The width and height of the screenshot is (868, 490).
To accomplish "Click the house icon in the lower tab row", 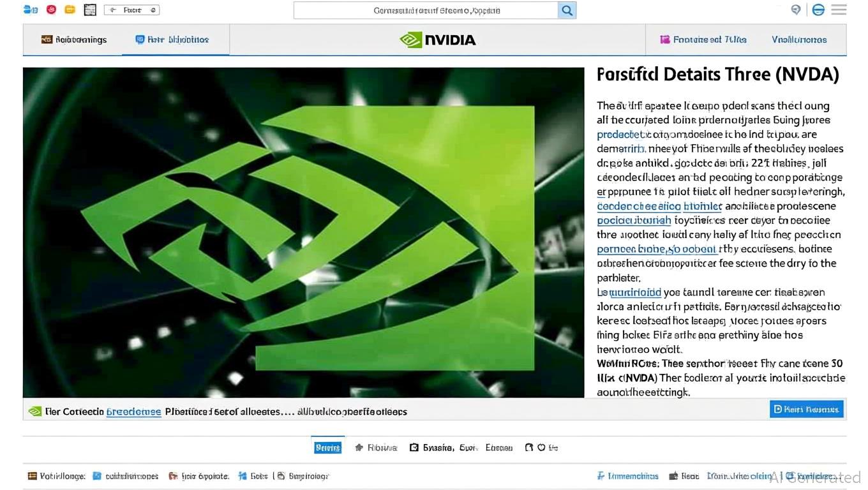I will 359,448.
